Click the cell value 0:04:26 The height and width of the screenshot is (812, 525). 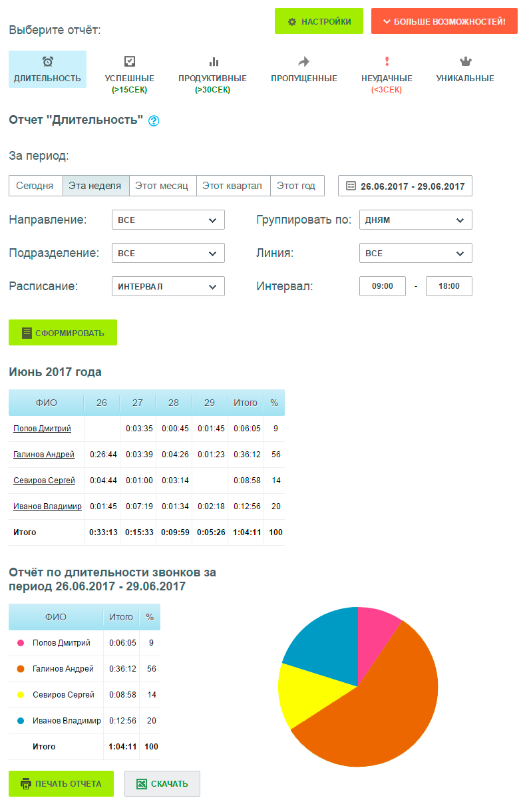tap(175, 455)
